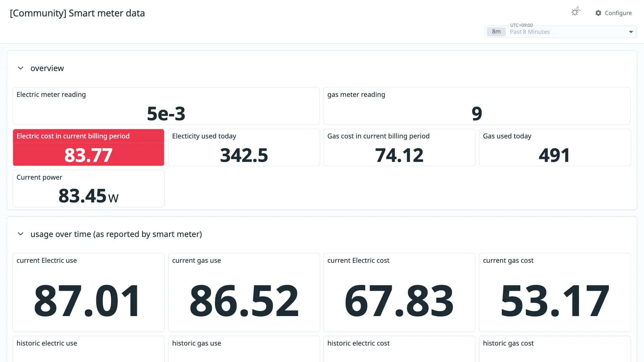The height and width of the screenshot is (362, 644).
Task: Click the time range dropdown arrow
Action: point(631,32)
